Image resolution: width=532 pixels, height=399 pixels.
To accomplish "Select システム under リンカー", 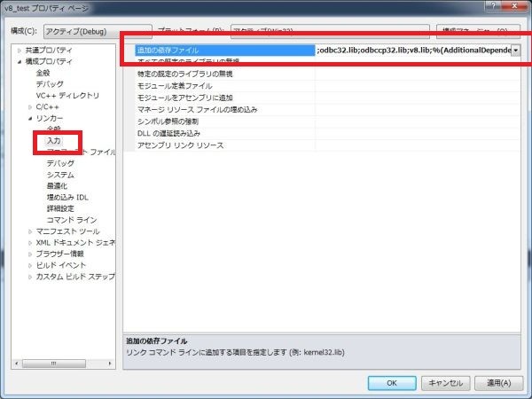I will 60,175.
